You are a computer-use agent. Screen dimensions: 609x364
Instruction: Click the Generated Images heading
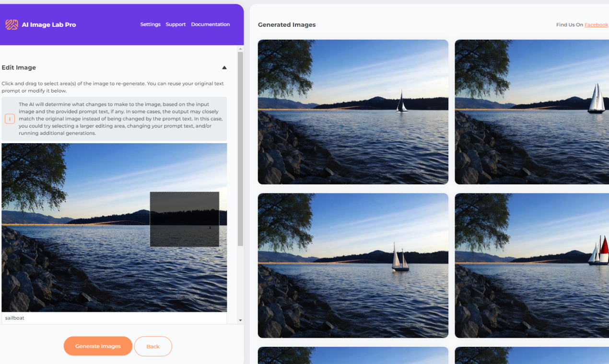click(x=287, y=25)
